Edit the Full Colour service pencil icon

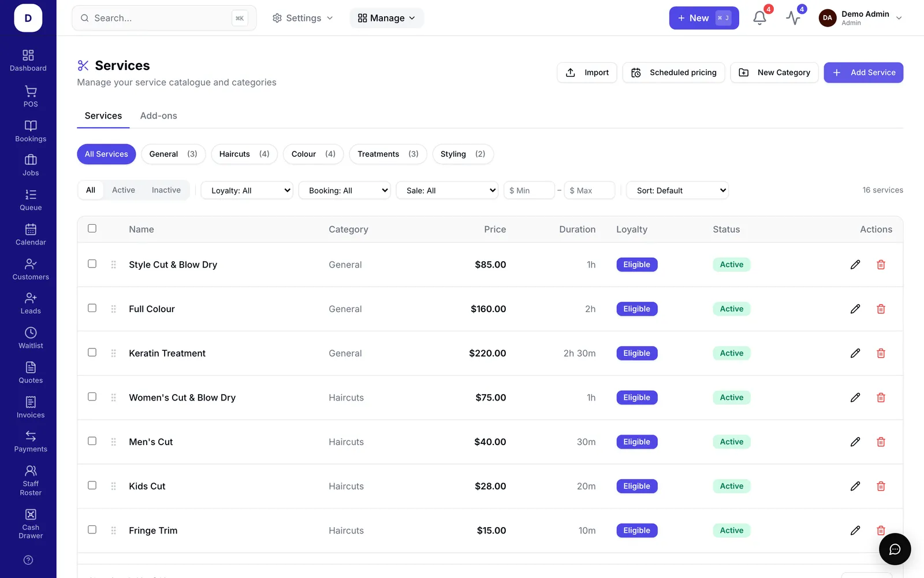click(x=855, y=309)
